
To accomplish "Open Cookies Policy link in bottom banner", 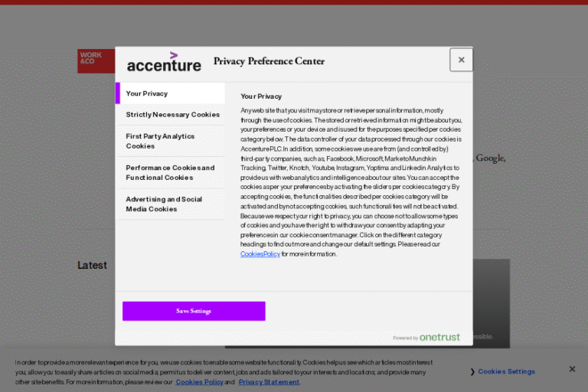I will click(200, 381).
